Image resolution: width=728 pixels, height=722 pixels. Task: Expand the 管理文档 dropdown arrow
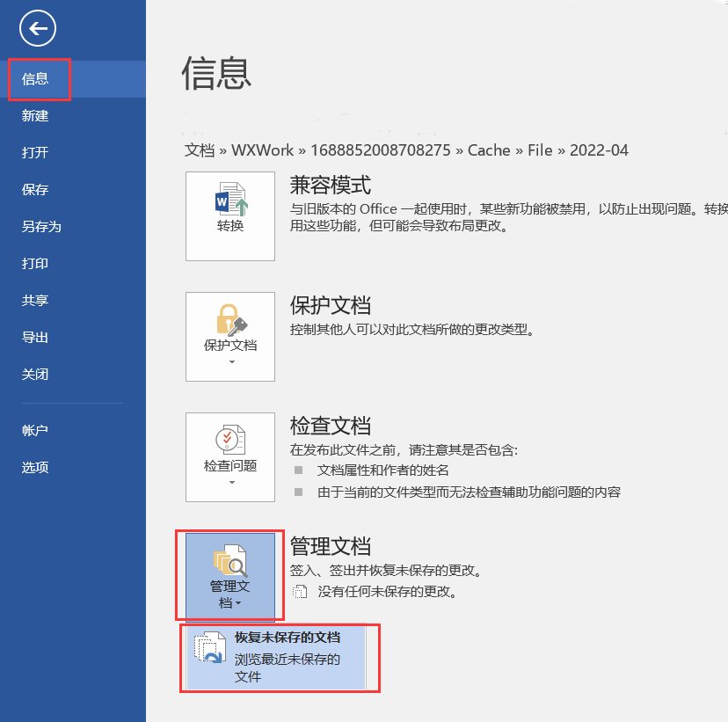tap(238, 603)
